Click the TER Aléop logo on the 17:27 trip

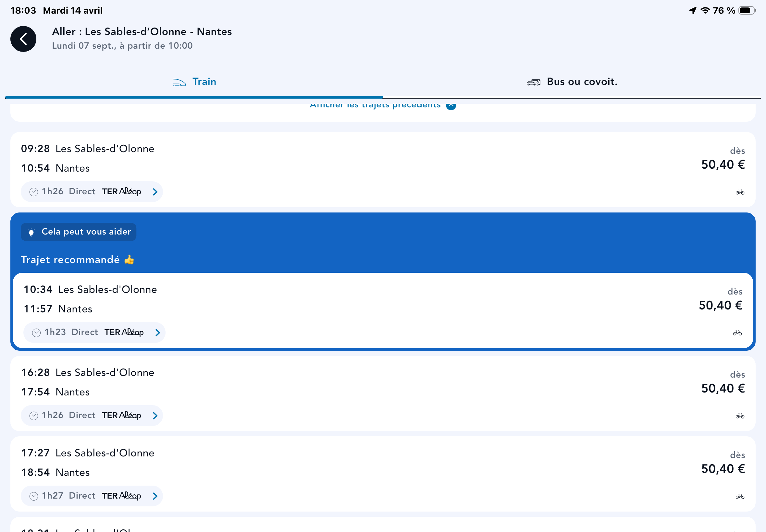(121, 496)
